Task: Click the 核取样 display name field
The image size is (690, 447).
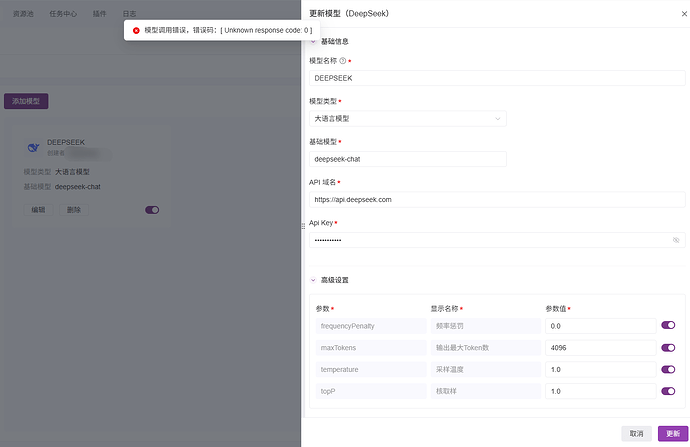Action: (486, 391)
